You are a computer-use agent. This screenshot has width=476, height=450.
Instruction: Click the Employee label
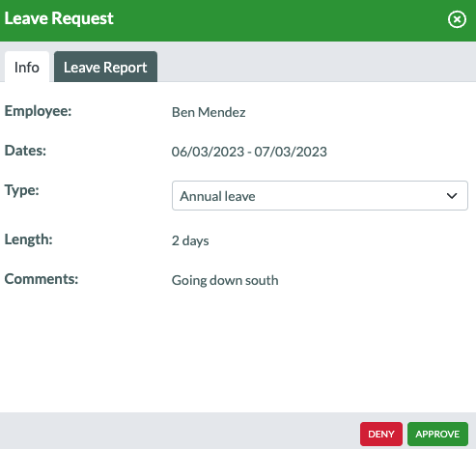point(38,111)
